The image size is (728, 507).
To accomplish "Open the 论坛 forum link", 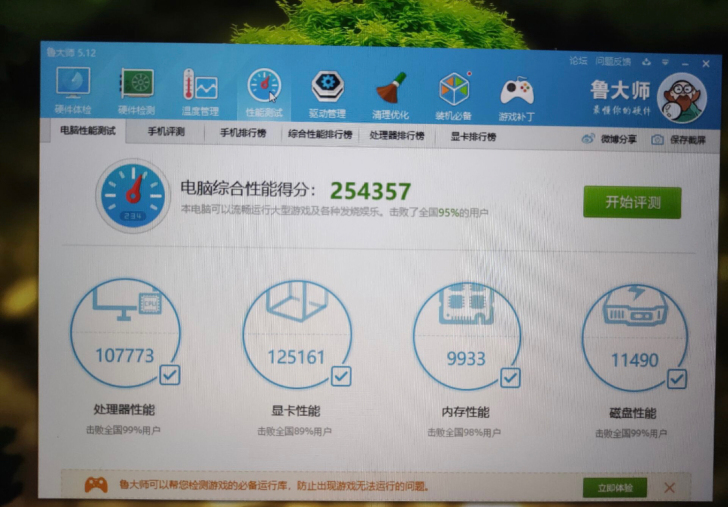I will [578, 61].
